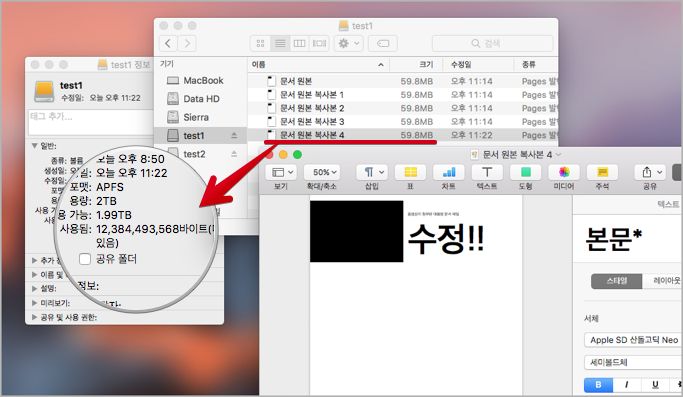Click test1 folder icon in Finder title
The image size is (683, 397).
pyautogui.click(x=344, y=26)
